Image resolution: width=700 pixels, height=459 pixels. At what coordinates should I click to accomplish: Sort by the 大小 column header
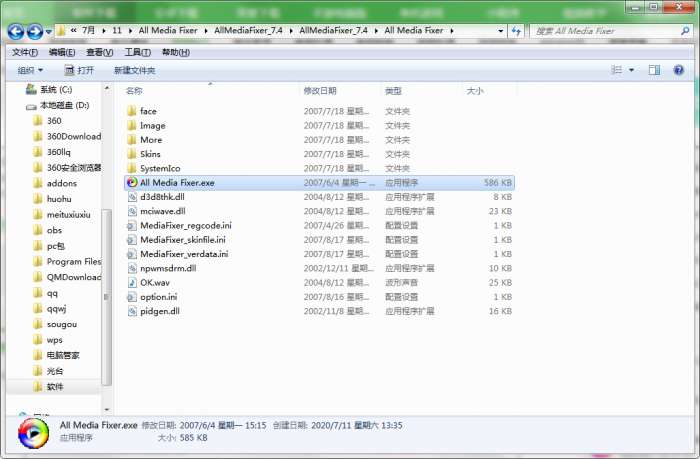(x=475, y=91)
